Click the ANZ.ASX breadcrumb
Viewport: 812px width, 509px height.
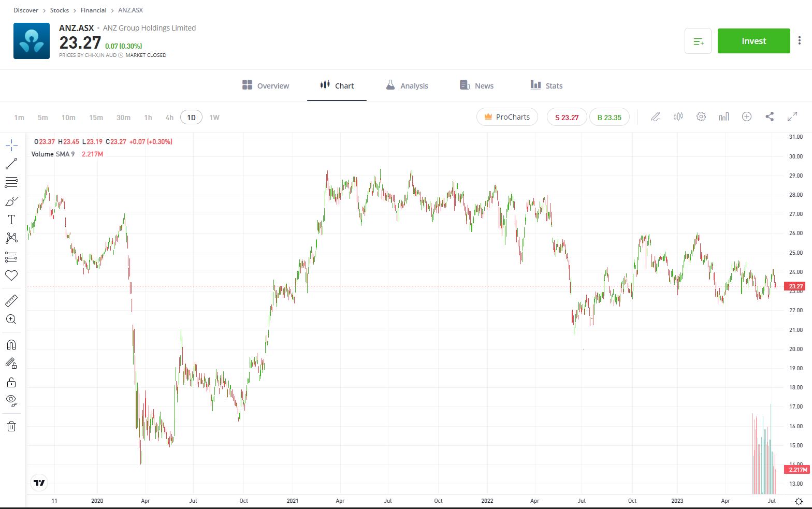pos(130,10)
